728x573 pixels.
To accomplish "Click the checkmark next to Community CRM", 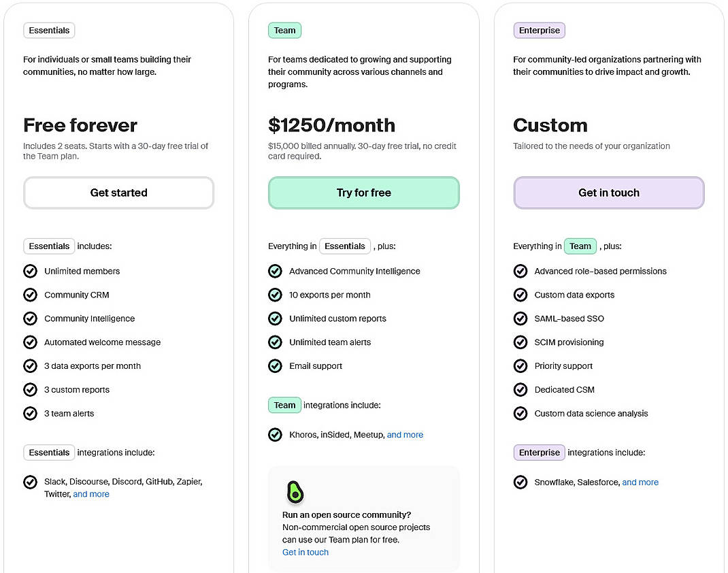I will coord(30,295).
